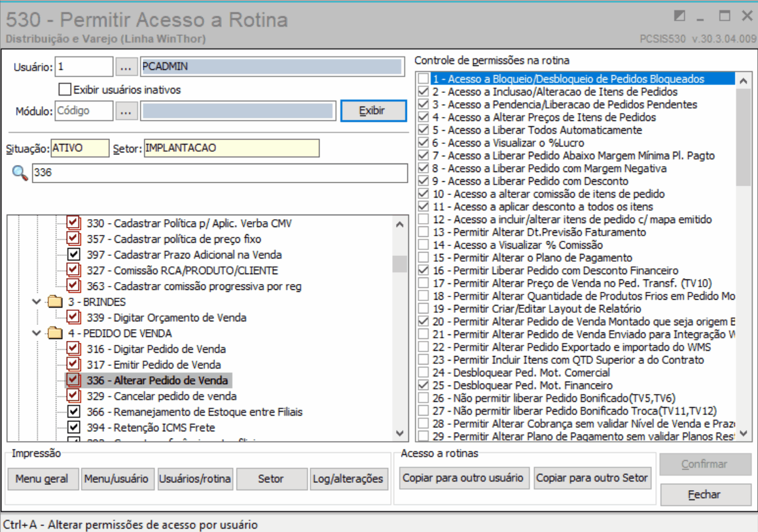Viewport: 758px width, 532px height.
Task: Select tree row 4 - PEDIDO DE VENDA
Action: pyautogui.click(x=120, y=334)
